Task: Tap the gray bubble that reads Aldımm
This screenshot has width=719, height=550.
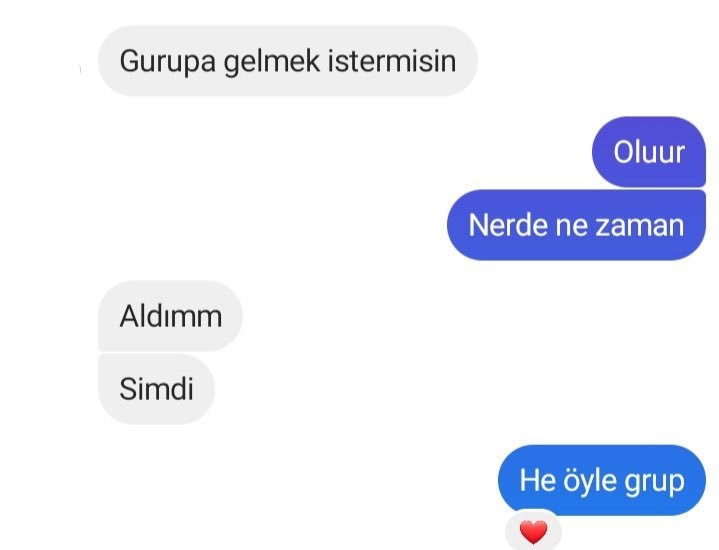Action: tap(170, 316)
